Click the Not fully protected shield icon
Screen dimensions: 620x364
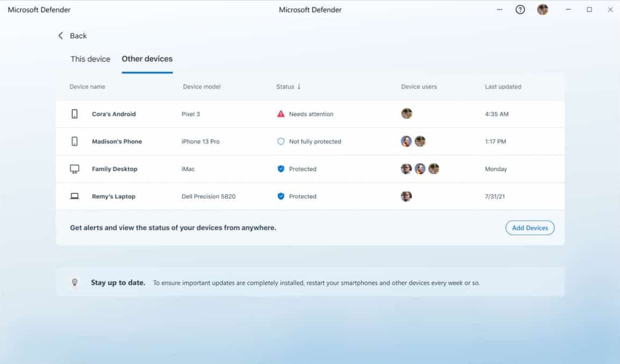[280, 141]
